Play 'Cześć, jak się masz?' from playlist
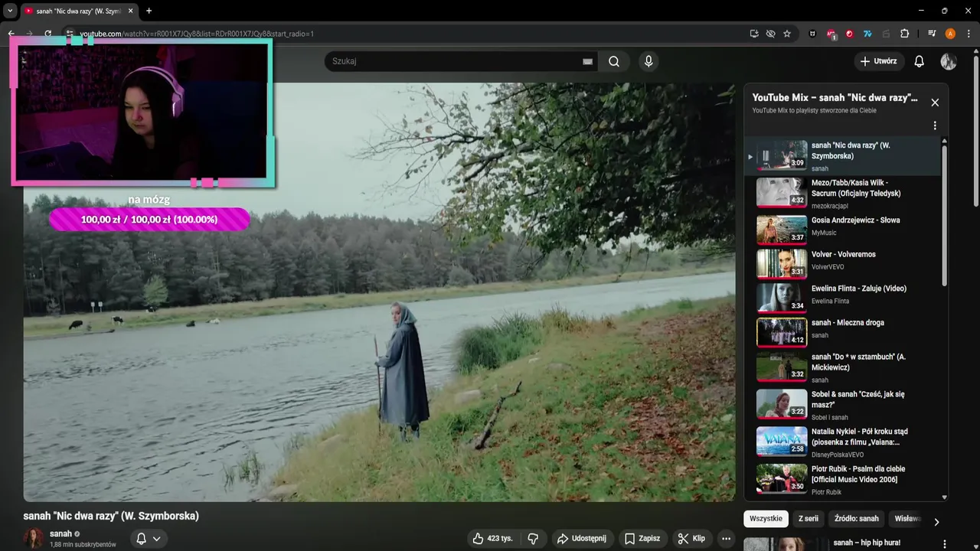This screenshot has height=551, width=980. click(842, 405)
